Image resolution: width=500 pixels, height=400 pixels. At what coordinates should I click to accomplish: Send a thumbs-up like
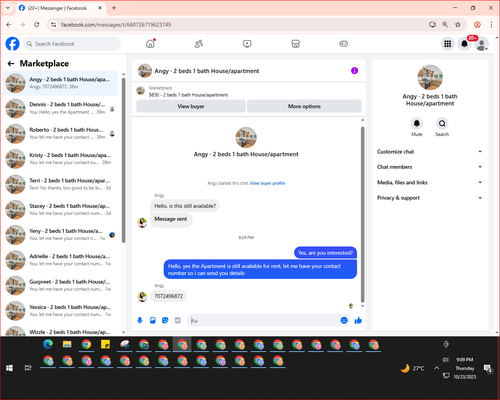coord(358,320)
